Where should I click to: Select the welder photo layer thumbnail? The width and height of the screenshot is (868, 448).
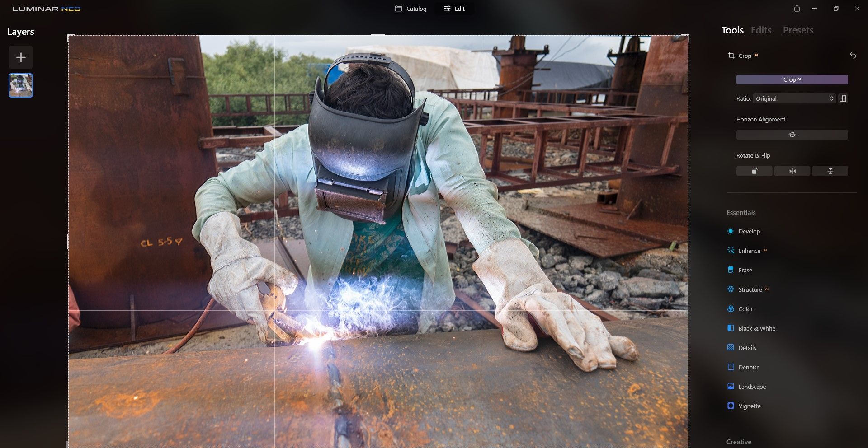pyautogui.click(x=21, y=85)
